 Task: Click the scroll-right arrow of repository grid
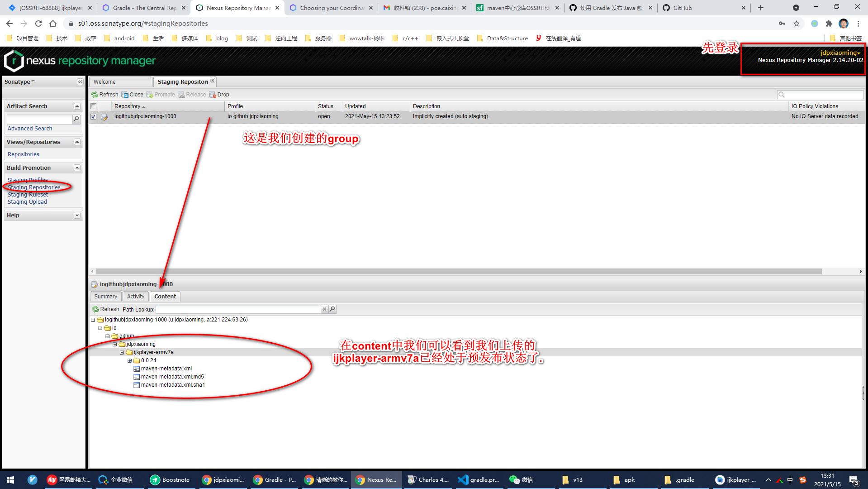tap(860, 272)
